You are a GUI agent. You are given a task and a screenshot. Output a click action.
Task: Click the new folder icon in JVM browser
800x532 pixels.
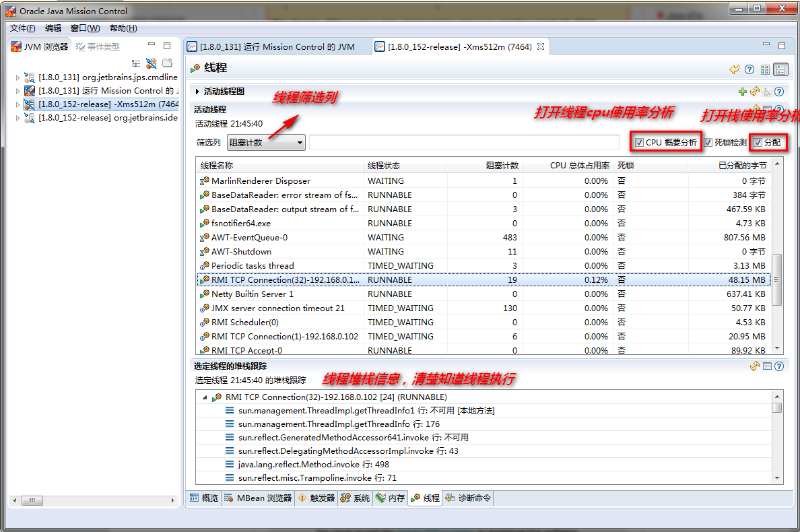pyautogui.click(x=168, y=63)
